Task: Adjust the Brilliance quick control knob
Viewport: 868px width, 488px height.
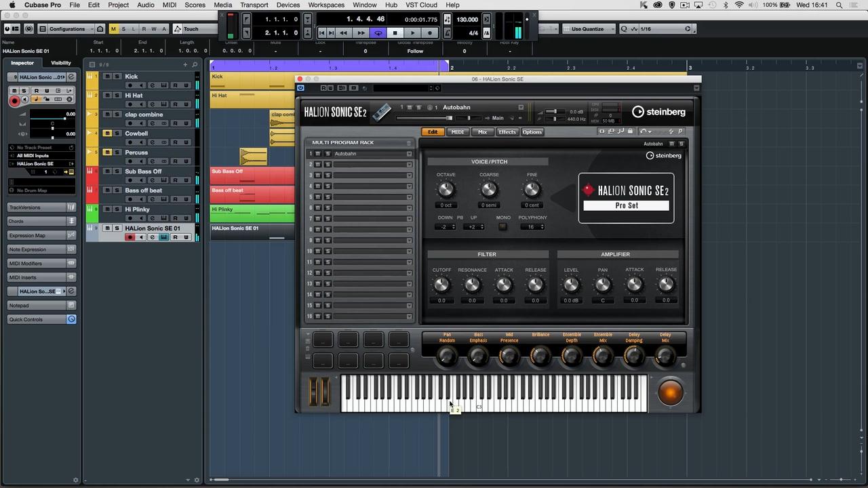Action: tap(540, 356)
